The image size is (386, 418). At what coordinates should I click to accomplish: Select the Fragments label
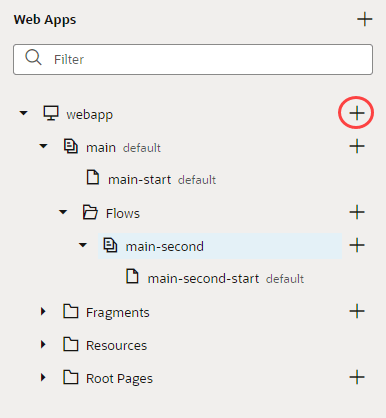coord(118,313)
